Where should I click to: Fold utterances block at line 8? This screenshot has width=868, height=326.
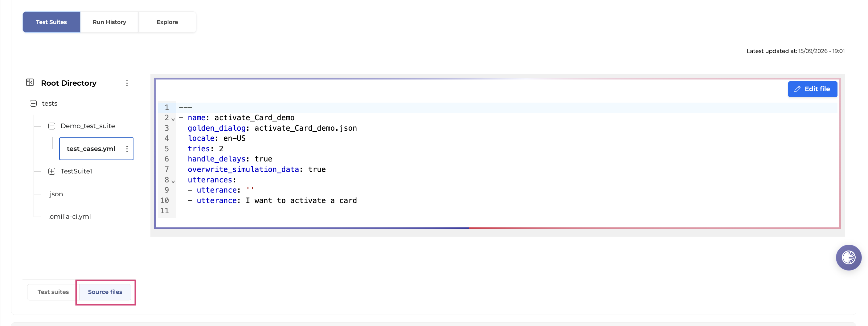173,181
